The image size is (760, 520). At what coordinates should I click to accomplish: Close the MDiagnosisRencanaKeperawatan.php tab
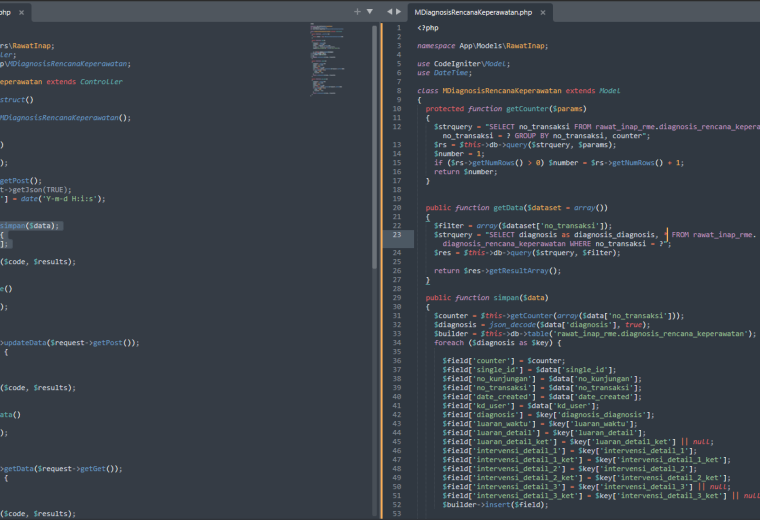[543, 13]
